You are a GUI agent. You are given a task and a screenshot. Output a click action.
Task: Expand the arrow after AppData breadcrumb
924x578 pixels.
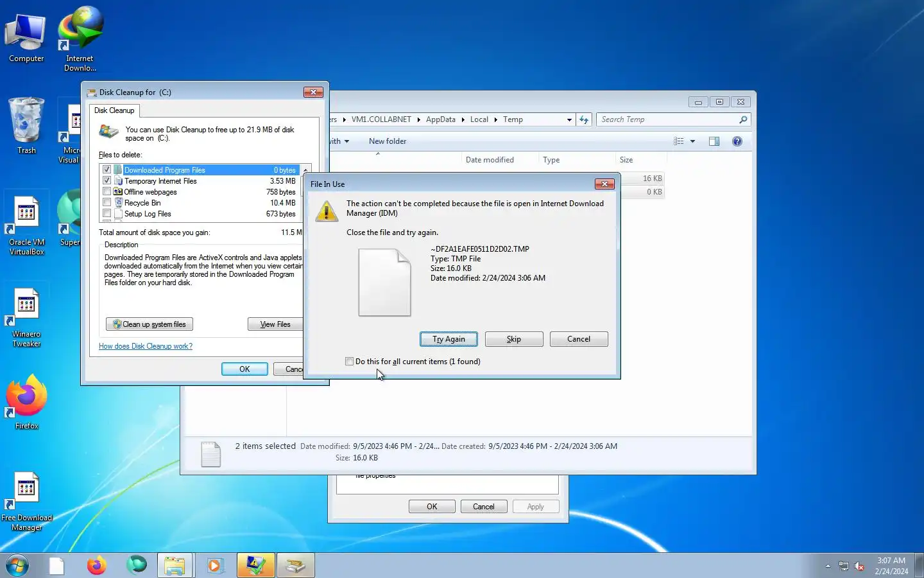point(463,119)
